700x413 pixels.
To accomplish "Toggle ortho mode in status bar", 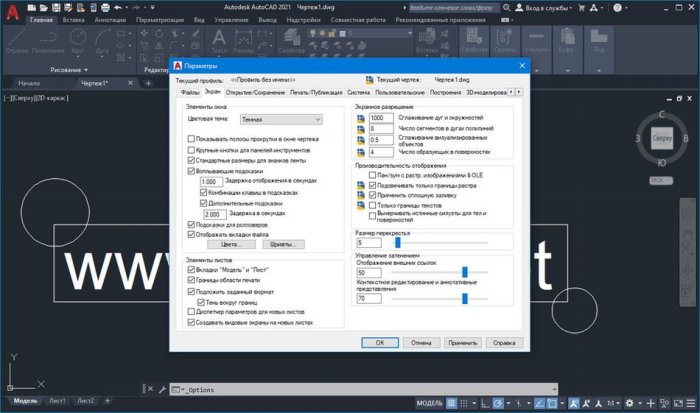I will click(x=485, y=403).
